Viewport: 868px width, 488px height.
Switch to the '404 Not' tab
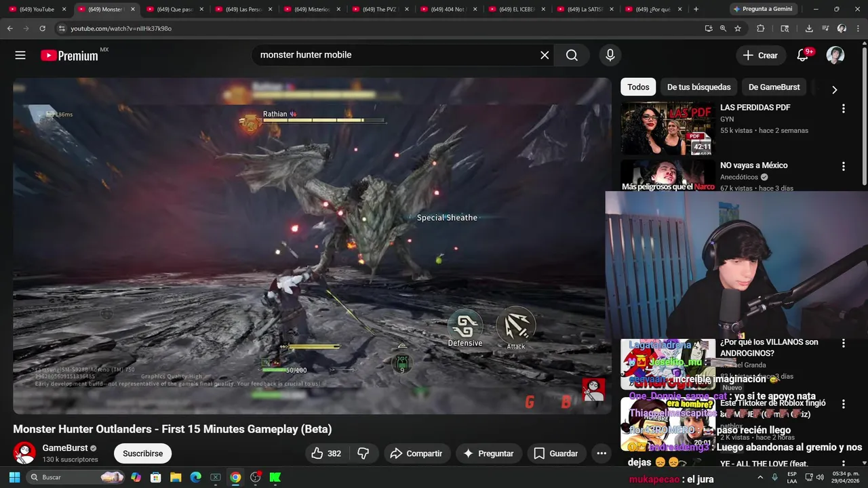point(448,9)
